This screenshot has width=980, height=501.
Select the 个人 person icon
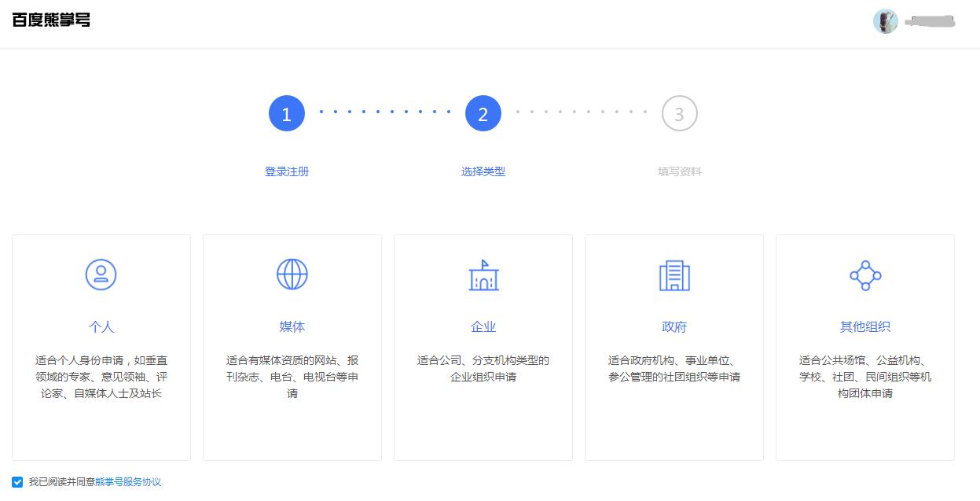[101, 274]
